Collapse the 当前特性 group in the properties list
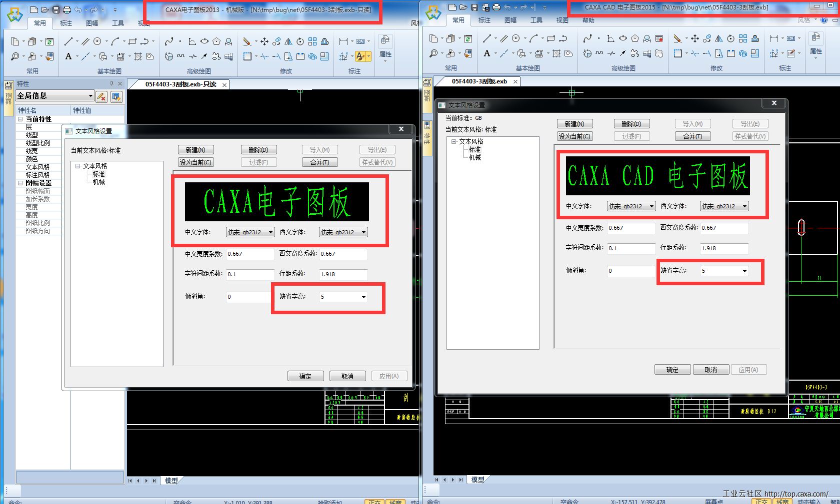 point(20,119)
